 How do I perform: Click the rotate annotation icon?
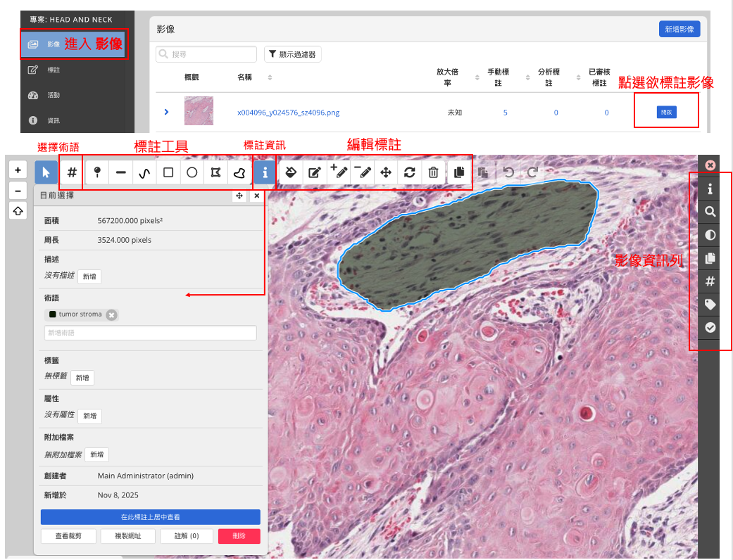[x=410, y=172]
